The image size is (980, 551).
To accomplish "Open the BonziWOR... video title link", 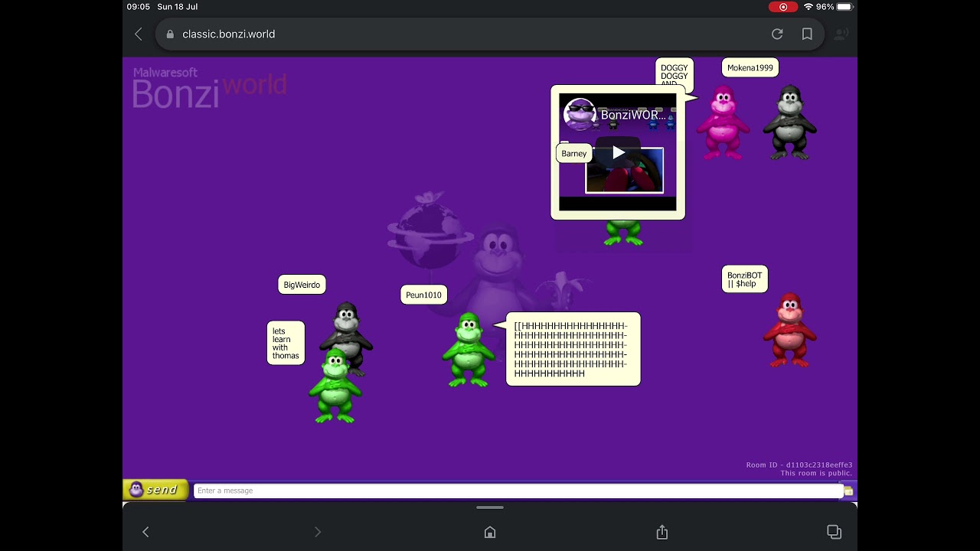I will coord(633,115).
